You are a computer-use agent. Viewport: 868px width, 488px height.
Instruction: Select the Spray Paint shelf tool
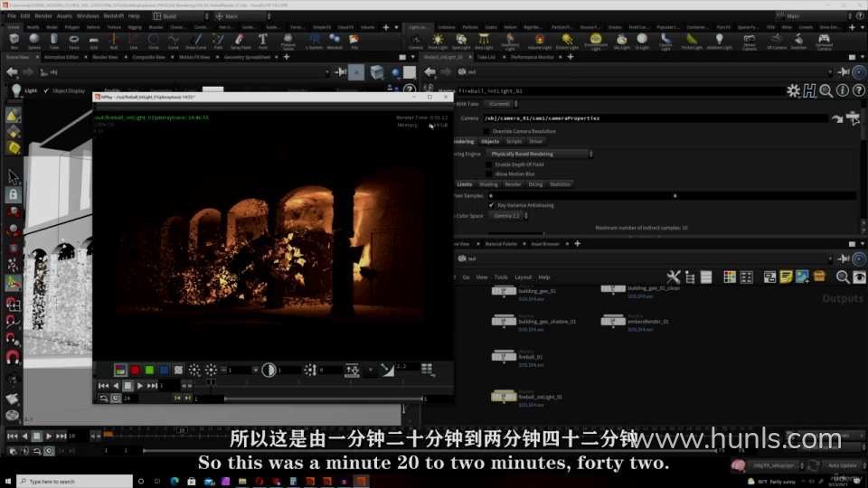[x=240, y=41]
